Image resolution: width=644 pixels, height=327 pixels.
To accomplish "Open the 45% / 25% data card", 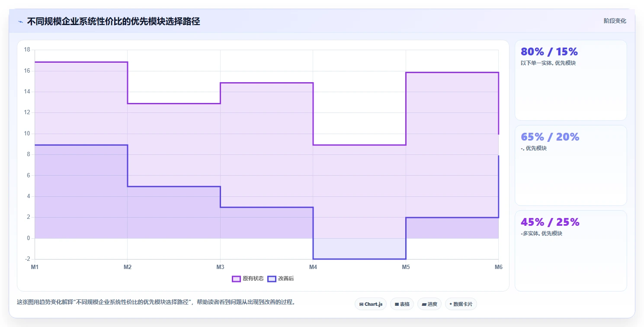I will (570, 250).
